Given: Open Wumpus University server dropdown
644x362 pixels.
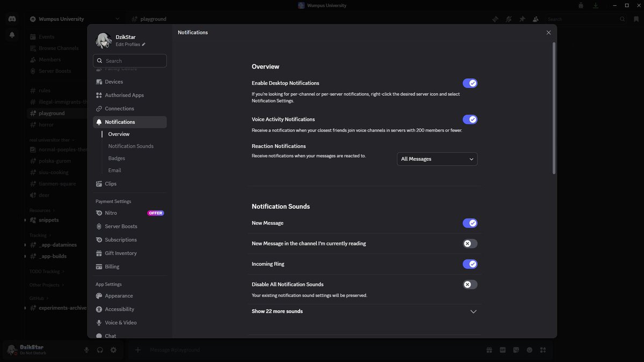Looking at the screenshot, I should [x=75, y=19].
